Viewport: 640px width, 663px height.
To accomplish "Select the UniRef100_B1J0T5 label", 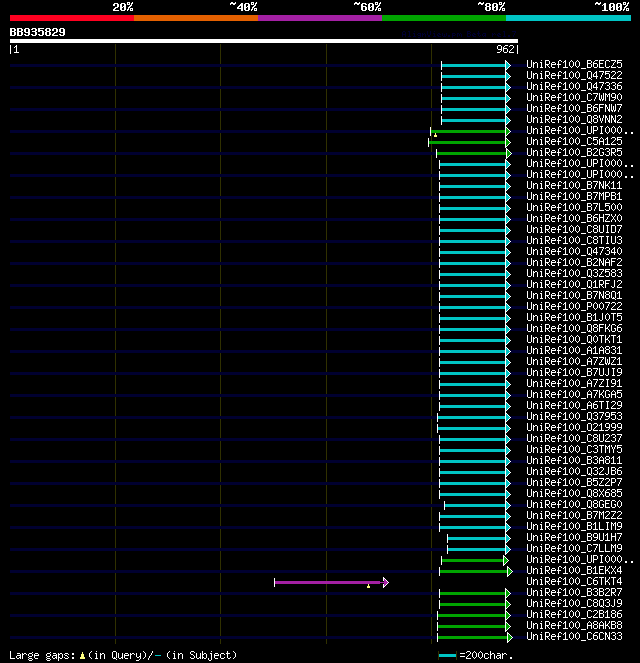I will [x=574, y=318].
